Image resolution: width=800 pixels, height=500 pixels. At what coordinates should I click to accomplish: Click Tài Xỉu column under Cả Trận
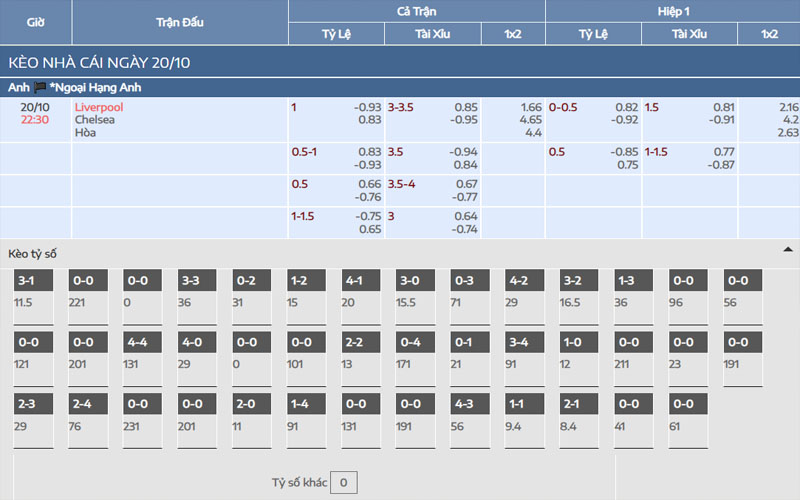pyautogui.click(x=433, y=34)
